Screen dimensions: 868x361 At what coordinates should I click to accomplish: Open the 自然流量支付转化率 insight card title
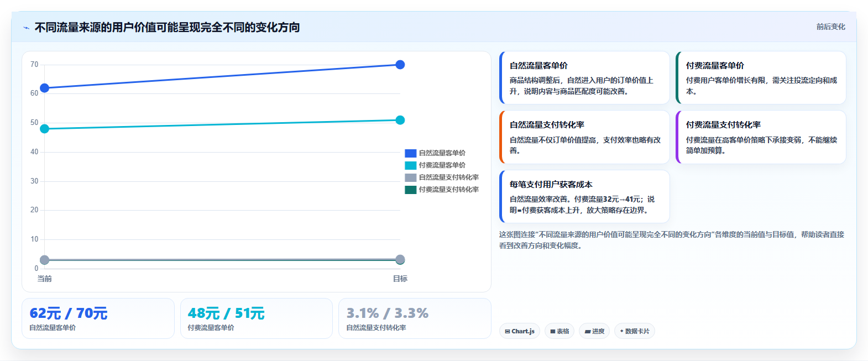[547, 125]
